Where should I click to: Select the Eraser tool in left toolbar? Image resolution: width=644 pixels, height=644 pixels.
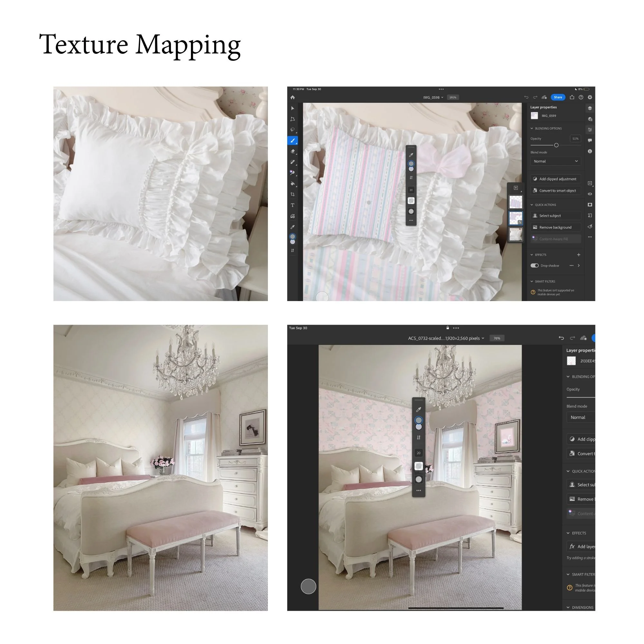(x=293, y=151)
